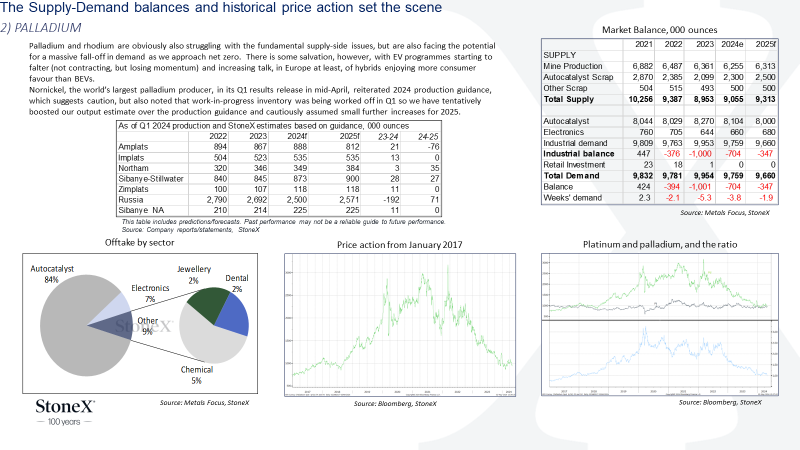800x450 pixels.
Task: Click the 'Electronics' row in market table
Action: click(659, 132)
